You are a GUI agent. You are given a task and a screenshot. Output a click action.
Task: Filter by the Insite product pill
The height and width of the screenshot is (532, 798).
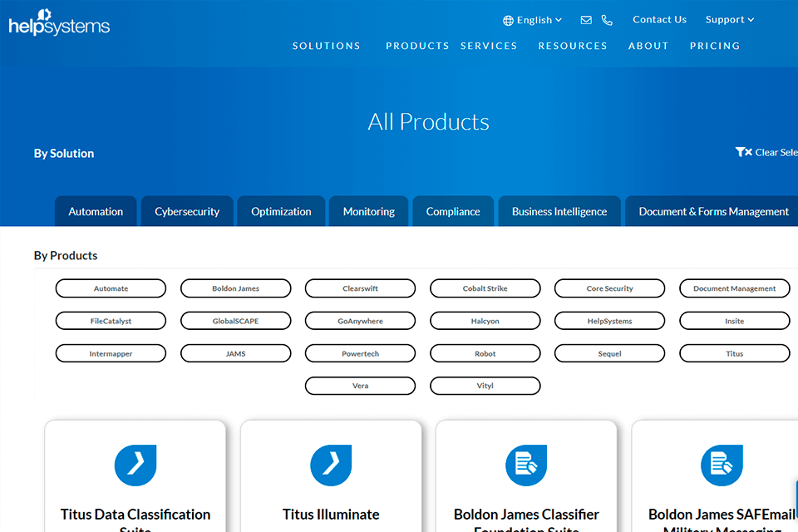(734, 321)
